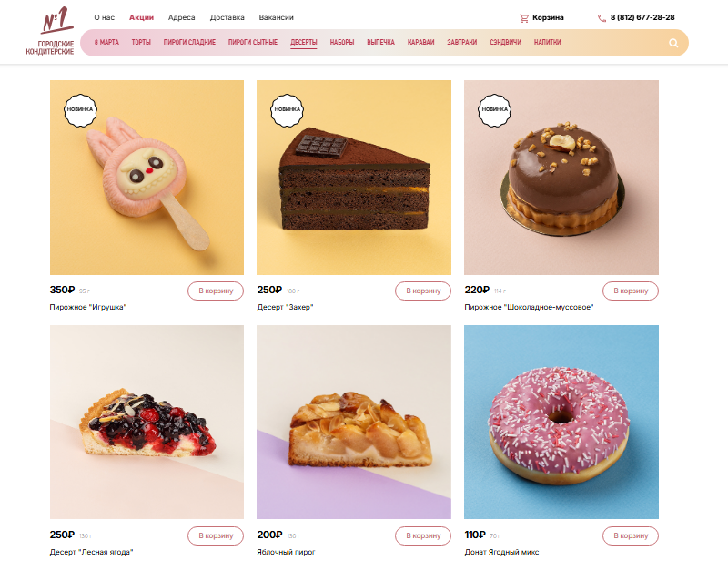This screenshot has width=728, height=561.
Task: Add Донат Ягодный микс to cart
Action: [x=631, y=535]
